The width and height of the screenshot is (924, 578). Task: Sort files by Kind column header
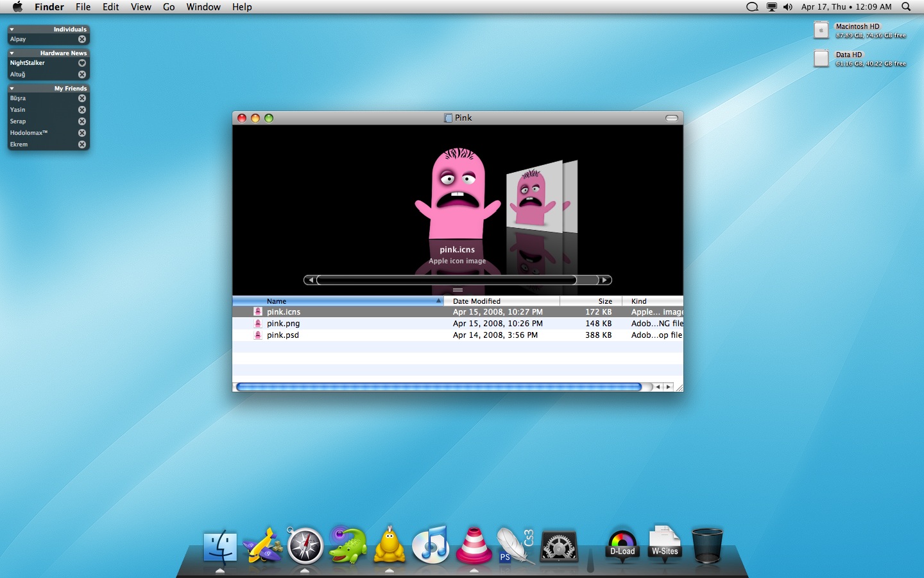[x=653, y=301]
